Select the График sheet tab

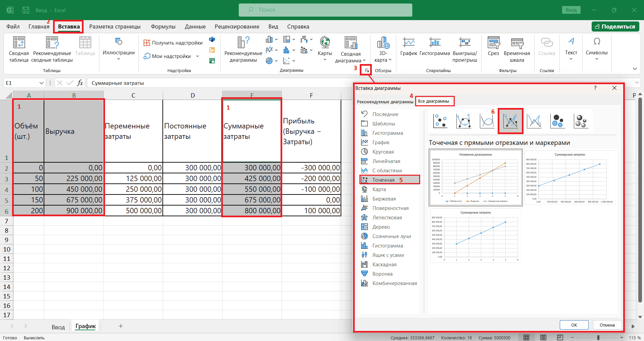pyautogui.click(x=86, y=326)
